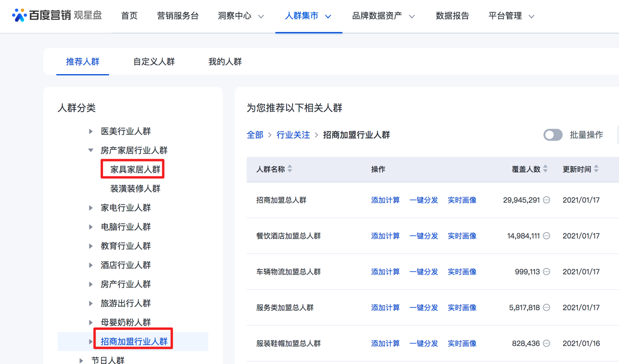Select 装潢装修人群 in the category tree
The width and height of the screenshot is (619, 364).
pos(135,188)
